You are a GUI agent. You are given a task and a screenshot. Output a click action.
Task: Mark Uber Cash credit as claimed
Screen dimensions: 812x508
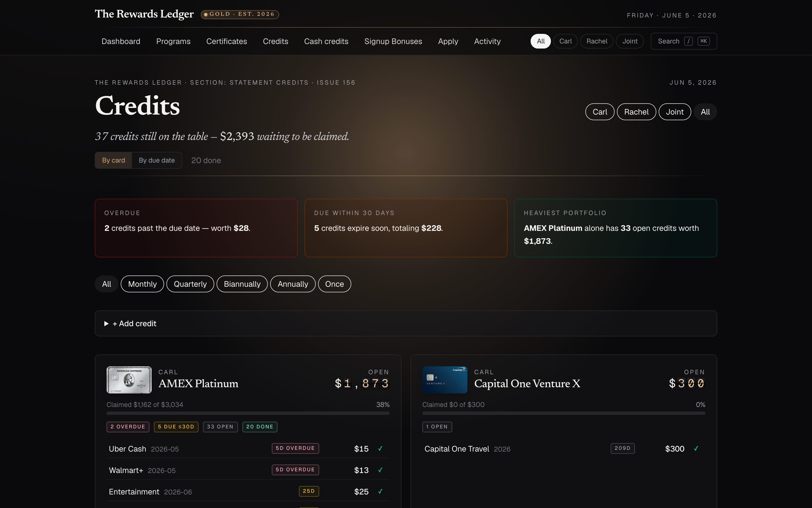click(x=380, y=448)
